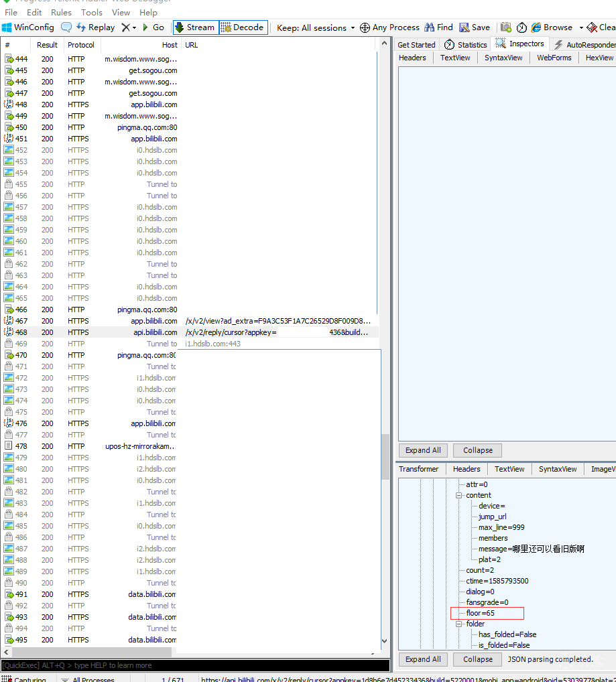
Task: Click upper Collapse button
Action: click(478, 450)
